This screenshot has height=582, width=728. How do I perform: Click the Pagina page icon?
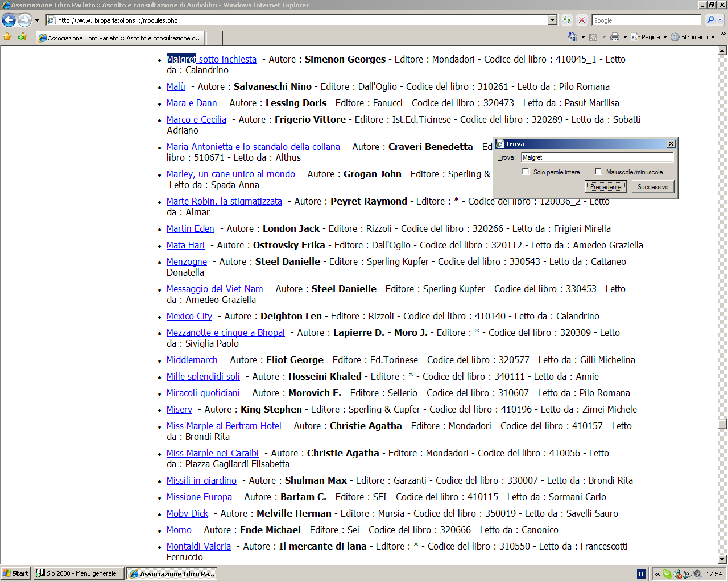(x=635, y=37)
